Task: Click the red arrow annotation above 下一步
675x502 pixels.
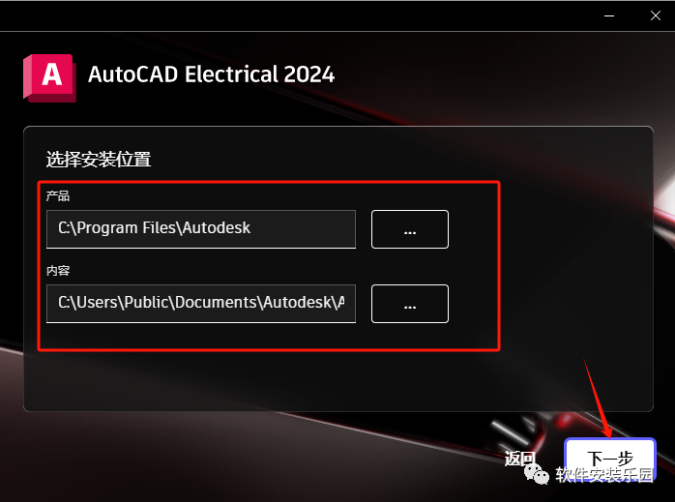Action: tap(598, 399)
